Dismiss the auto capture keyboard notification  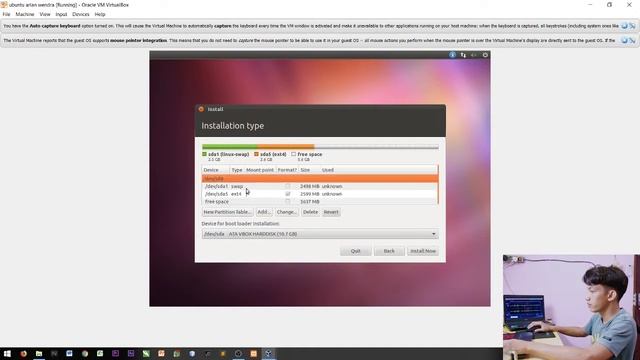[x=624, y=26]
